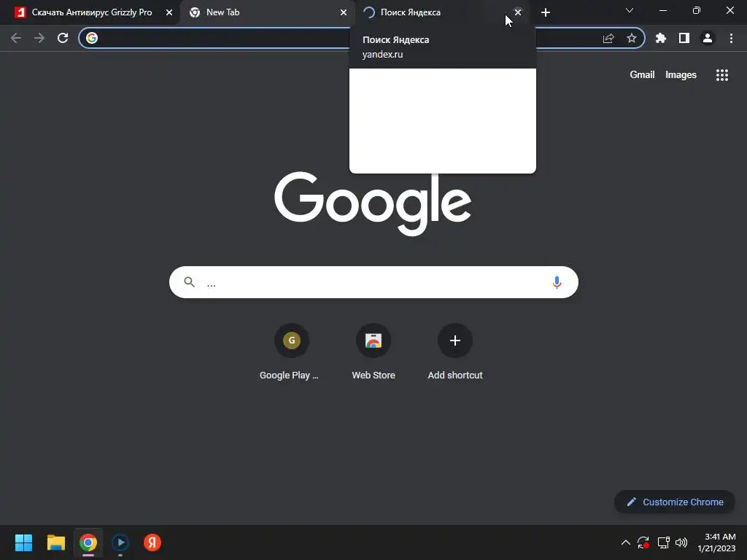The image size is (747, 560).
Task: Open File Explorer from taskbar
Action: (55, 542)
